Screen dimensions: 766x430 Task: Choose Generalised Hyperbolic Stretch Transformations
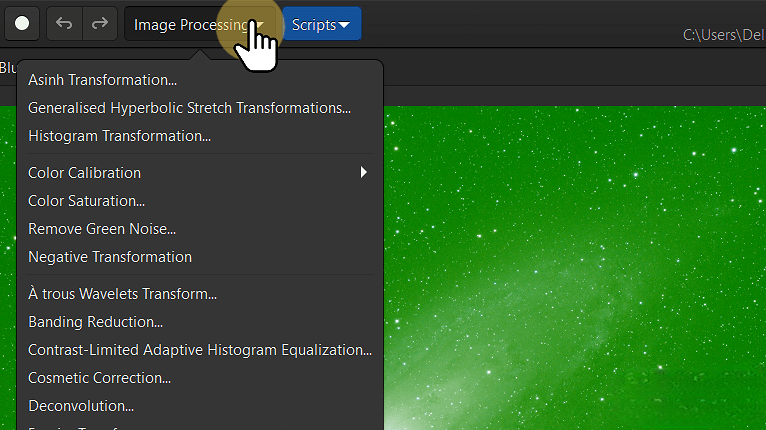[200, 108]
